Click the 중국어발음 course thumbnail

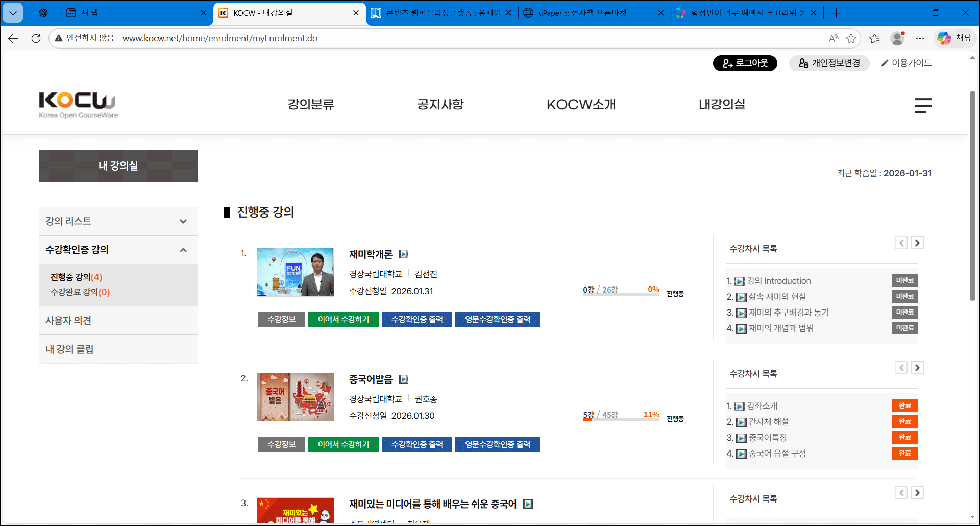[x=296, y=397]
